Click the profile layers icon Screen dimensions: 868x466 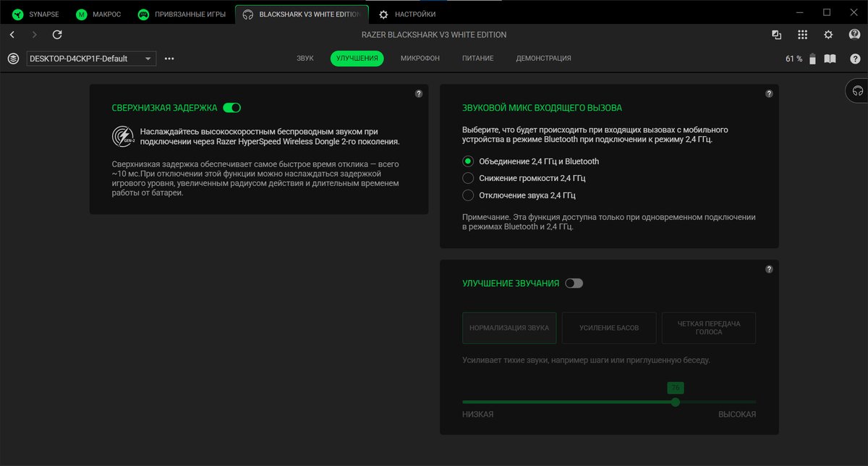click(x=13, y=59)
